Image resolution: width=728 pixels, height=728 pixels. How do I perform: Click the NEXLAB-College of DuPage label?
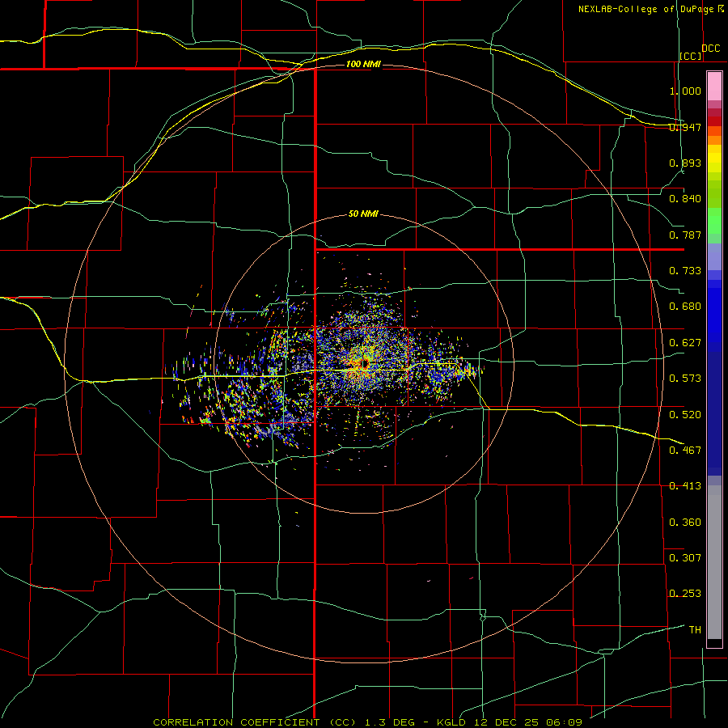pos(645,9)
